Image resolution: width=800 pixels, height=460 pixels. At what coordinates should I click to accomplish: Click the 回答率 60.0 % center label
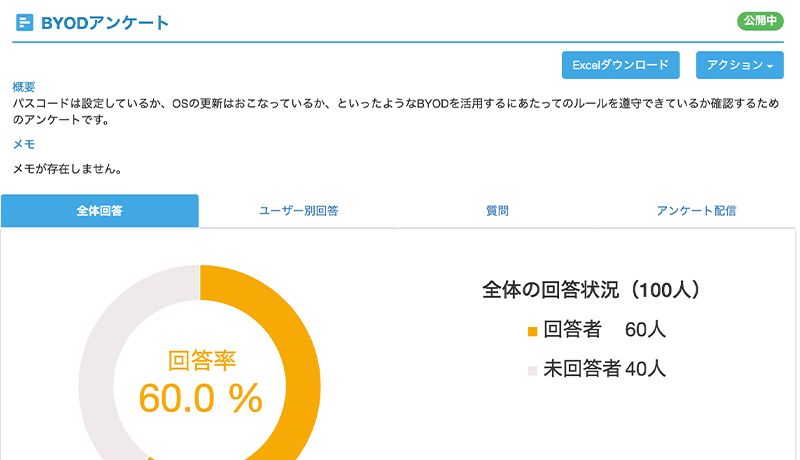201,381
